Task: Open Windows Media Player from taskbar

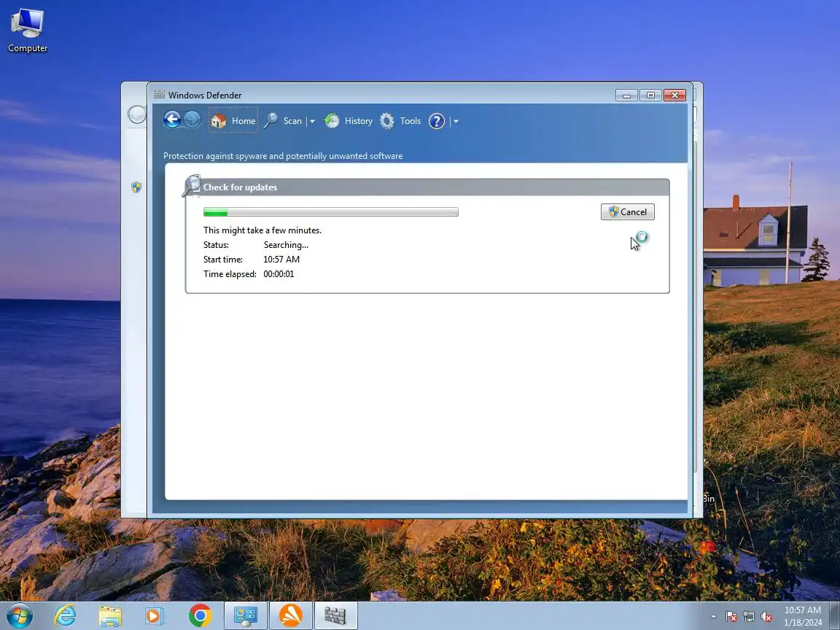Action: coord(155,615)
